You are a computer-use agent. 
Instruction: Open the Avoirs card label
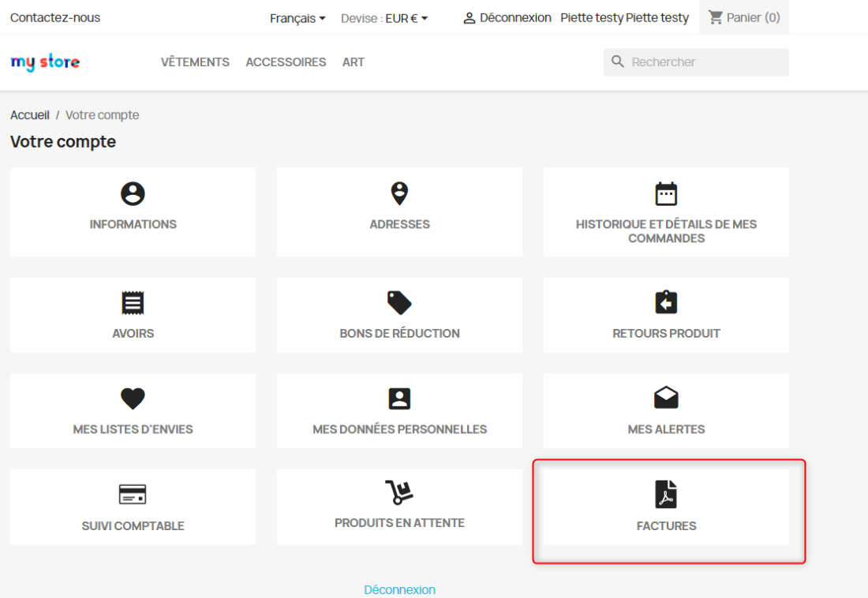(x=133, y=334)
